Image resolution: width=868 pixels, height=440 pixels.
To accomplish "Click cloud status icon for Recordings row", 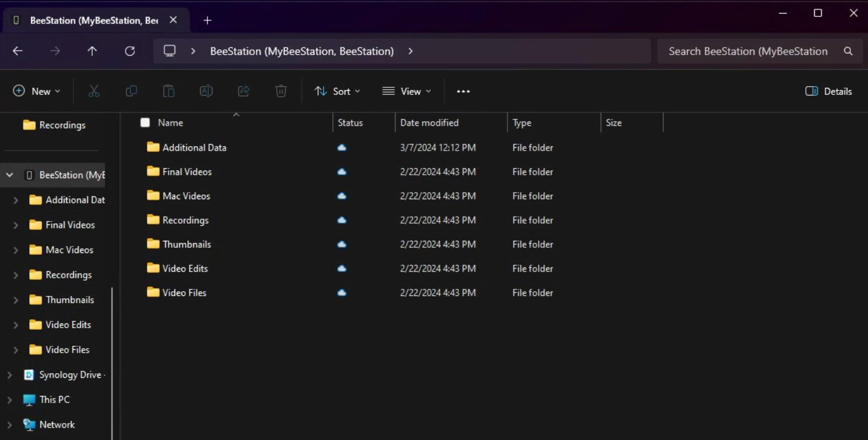I will [x=342, y=220].
